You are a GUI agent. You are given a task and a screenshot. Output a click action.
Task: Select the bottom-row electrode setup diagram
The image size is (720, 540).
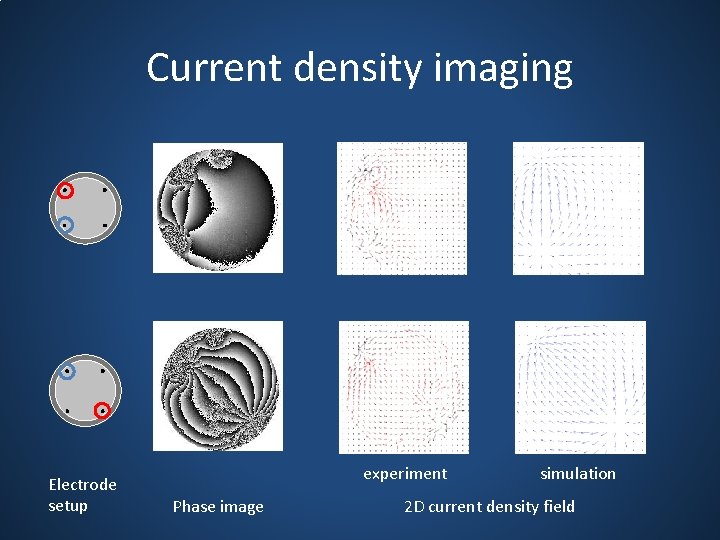(x=85, y=390)
